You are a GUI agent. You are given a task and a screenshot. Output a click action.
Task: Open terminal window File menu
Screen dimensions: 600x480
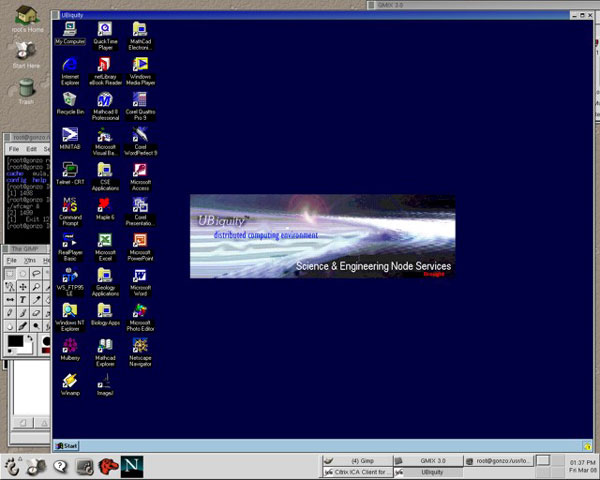coord(14,149)
